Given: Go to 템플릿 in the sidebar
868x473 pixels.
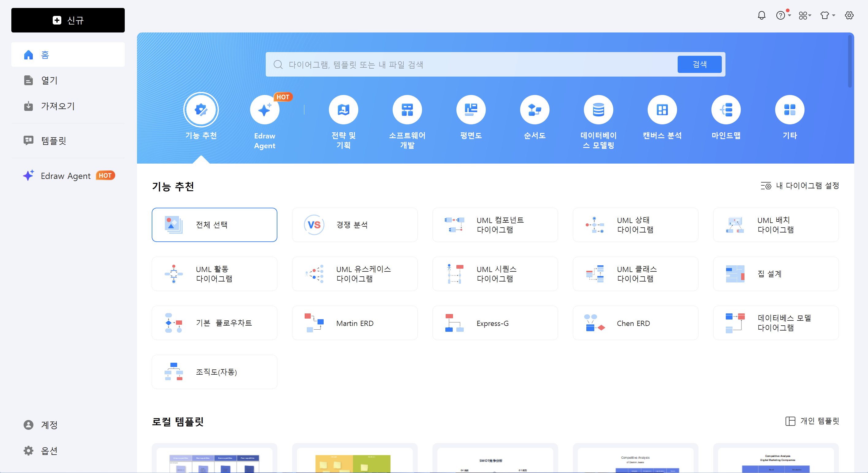Looking at the screenshot, I should 54,141.
